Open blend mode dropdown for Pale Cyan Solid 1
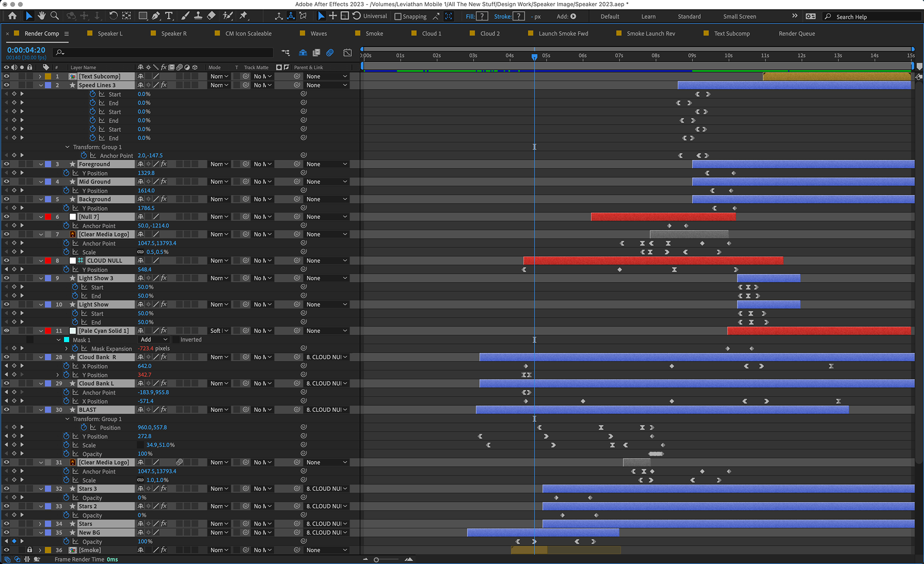The width and height of the screenshot is (924, 564). pyautogui.click(x=219, y=331)
